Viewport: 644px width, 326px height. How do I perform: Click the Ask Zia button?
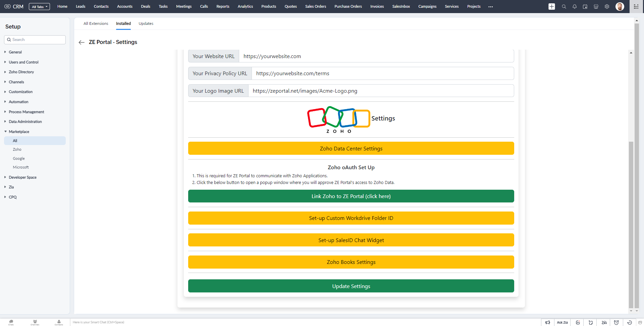[x=562, y=322]
